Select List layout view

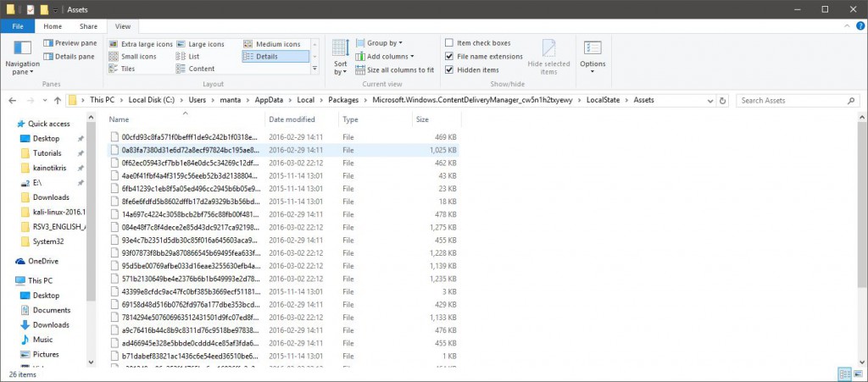coord(187,57)
